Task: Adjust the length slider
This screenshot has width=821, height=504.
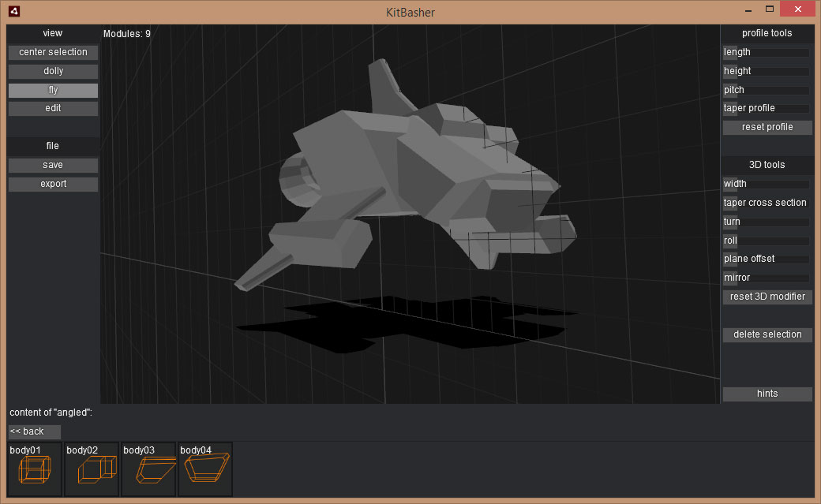Action: (x=767, y=52)
